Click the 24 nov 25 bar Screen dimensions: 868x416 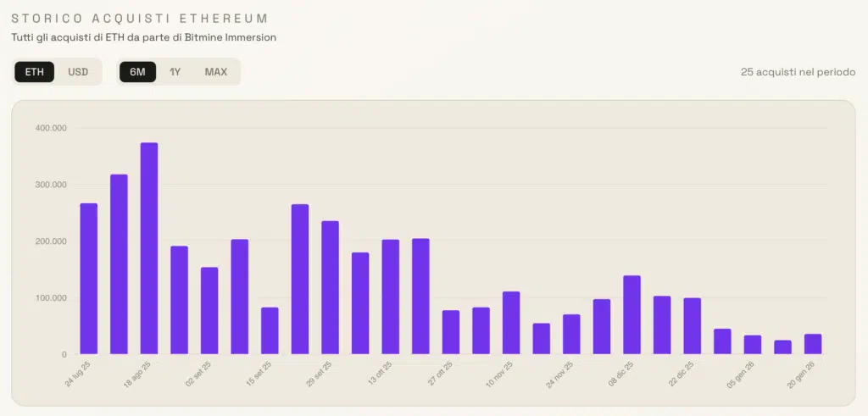pyautogui.click(x=571, y=335)
